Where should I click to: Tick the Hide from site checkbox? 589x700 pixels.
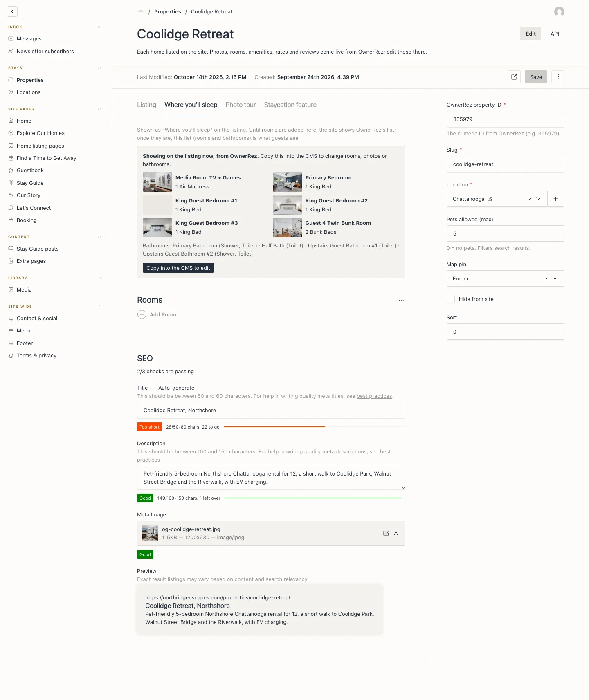451,299
